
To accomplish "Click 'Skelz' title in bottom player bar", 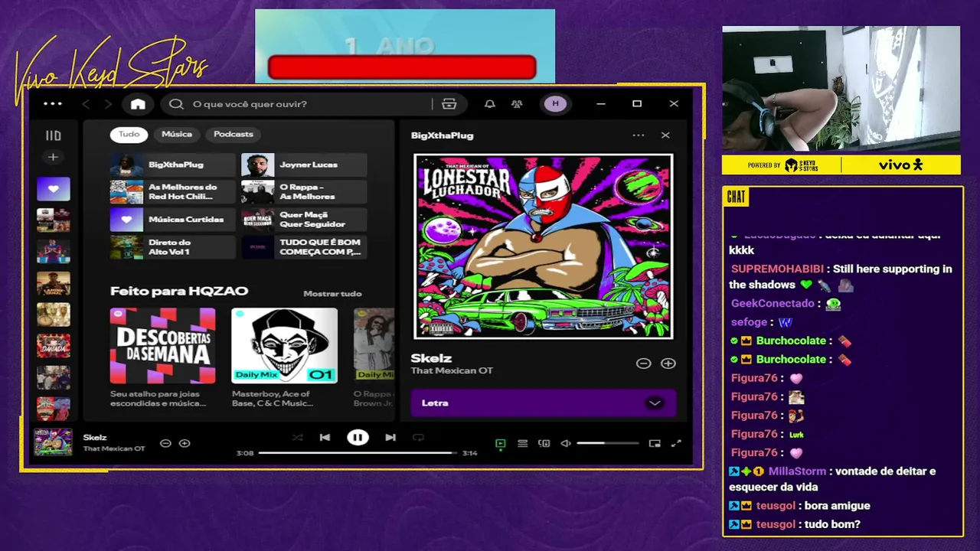I will (x=95, y=438).
